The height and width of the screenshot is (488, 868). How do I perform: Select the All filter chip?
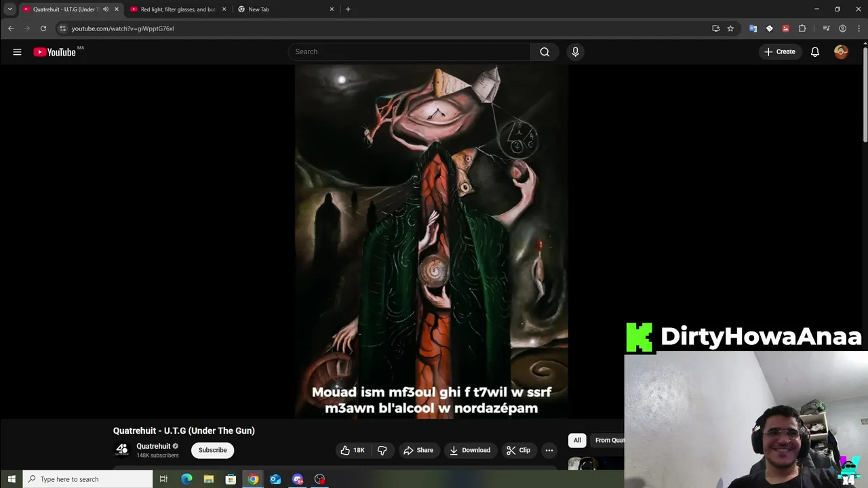[x=577, y=441]
